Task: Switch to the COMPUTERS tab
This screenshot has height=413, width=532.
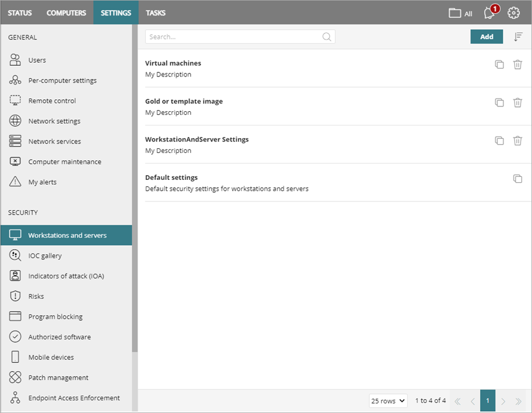Action: coord(66,12)
